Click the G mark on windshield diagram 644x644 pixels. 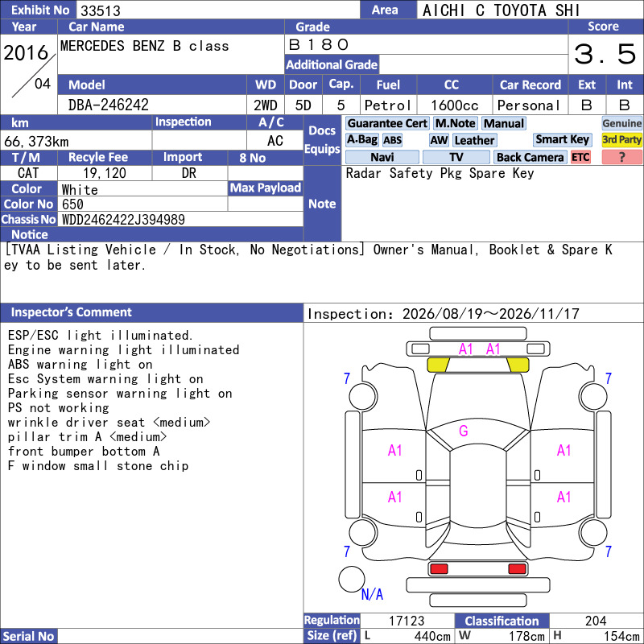point(464,431)
